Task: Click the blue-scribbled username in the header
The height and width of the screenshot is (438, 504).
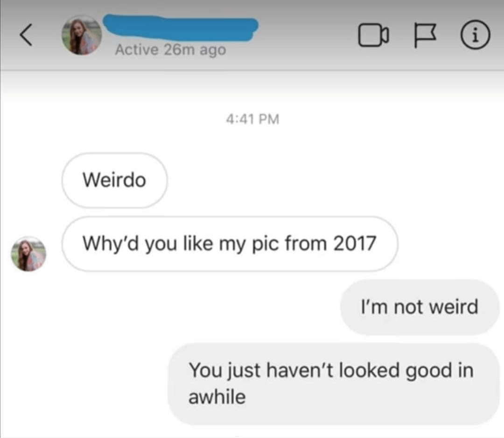Action: [180, 27]
